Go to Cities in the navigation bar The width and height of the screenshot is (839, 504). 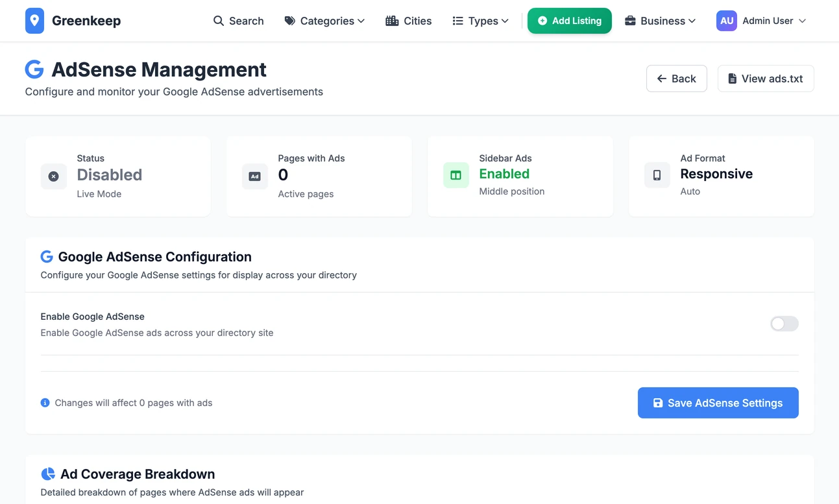pos(409,21)
